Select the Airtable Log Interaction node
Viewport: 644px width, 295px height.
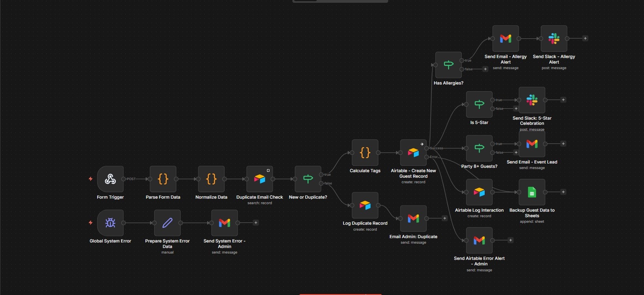point(479,192)
